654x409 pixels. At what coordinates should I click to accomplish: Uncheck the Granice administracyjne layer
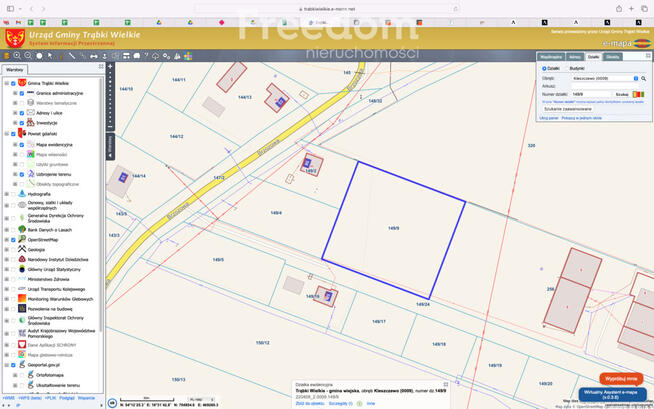click(22, 93)
